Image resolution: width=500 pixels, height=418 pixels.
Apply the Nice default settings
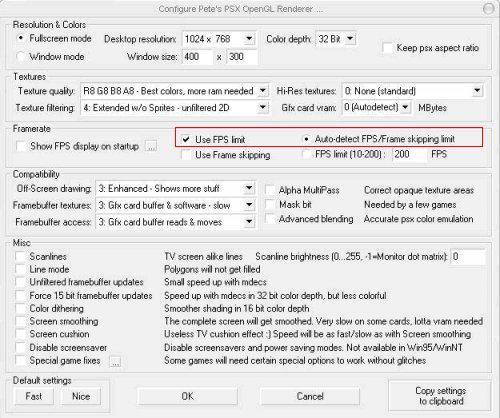tap(81, 396)
